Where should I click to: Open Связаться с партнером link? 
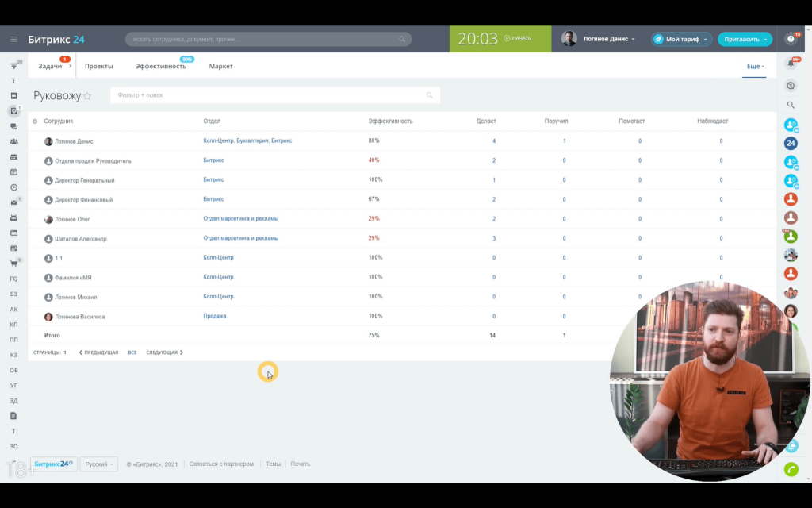tap(222, 464)
